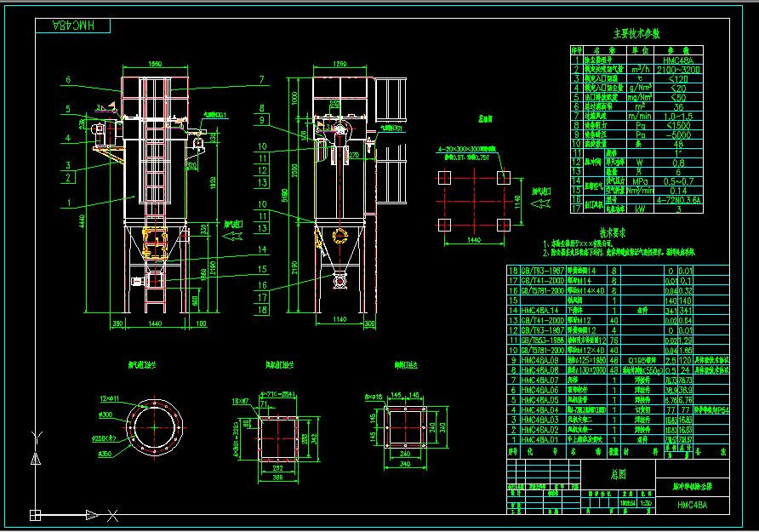Select the 总图 title cell in title block
759x532 pixels.
(620, 472)
